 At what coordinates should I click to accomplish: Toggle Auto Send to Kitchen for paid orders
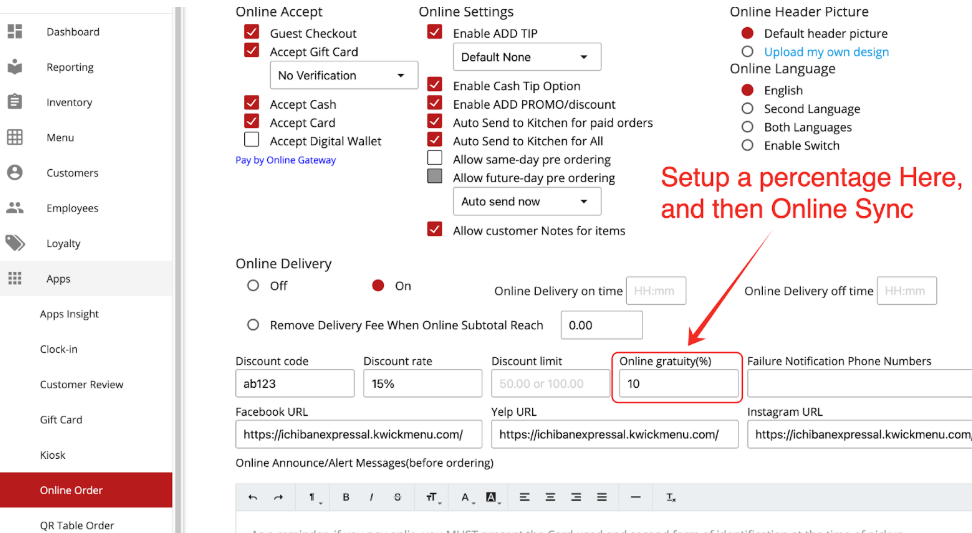pyautogui.click(x=435, y=121)
